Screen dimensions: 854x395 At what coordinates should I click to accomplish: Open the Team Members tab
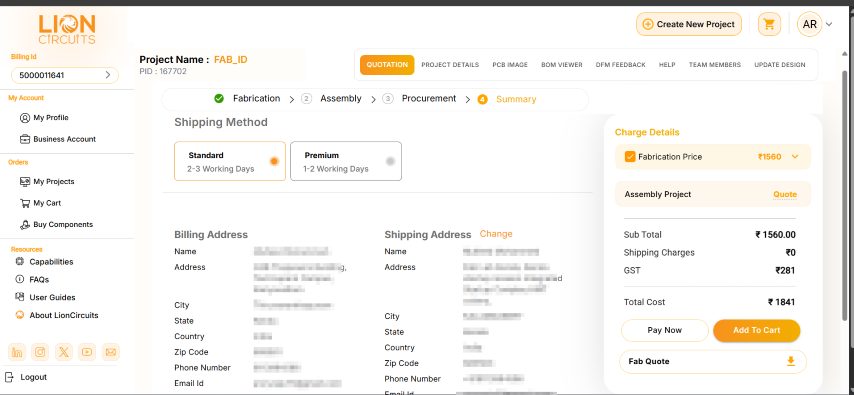(715, 65)
